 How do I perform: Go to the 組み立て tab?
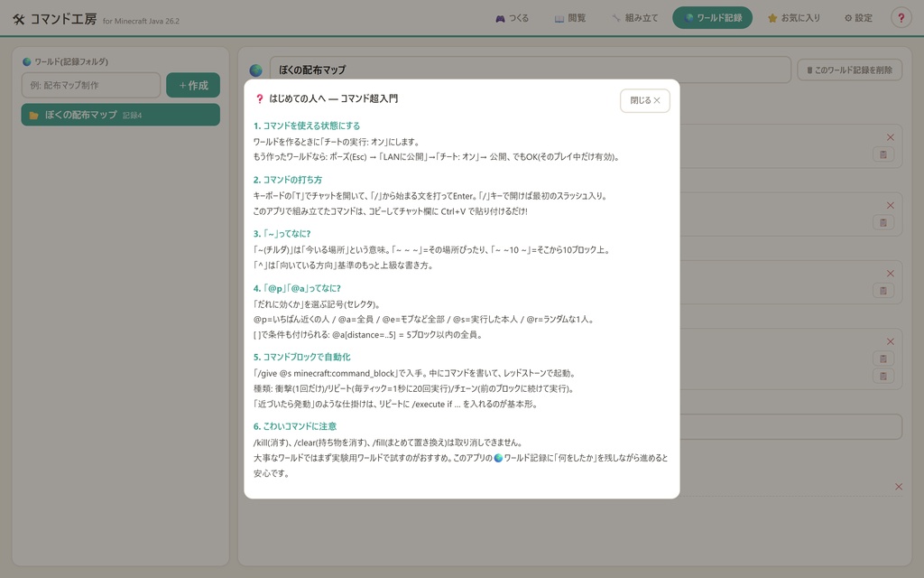[634, 18]
